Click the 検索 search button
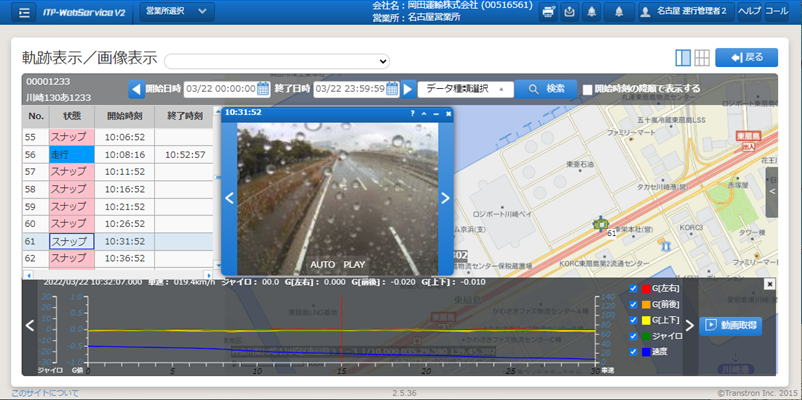 click(547, 89)
